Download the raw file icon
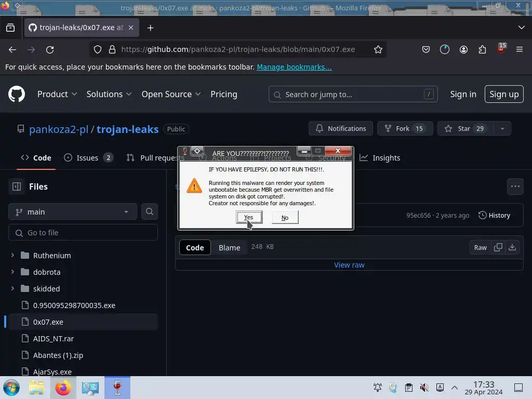 (512, 247)
